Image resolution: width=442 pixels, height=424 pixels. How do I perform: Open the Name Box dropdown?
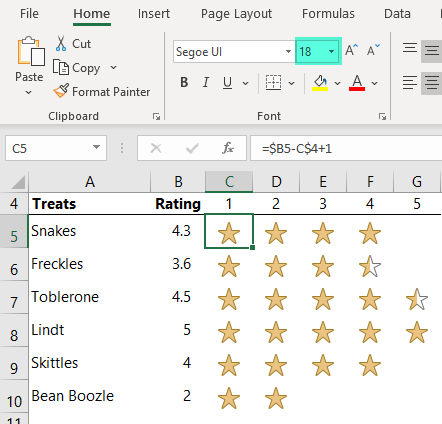tap(96, 147)
